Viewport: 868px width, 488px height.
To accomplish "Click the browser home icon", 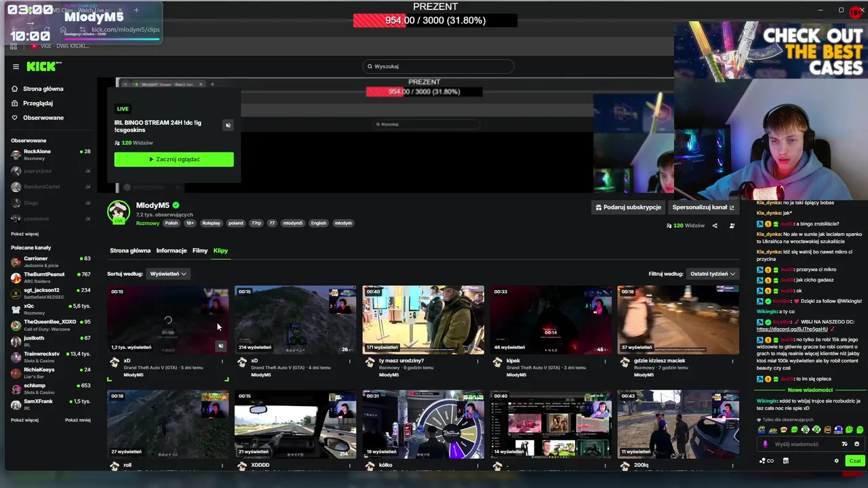I will point(63,29).
